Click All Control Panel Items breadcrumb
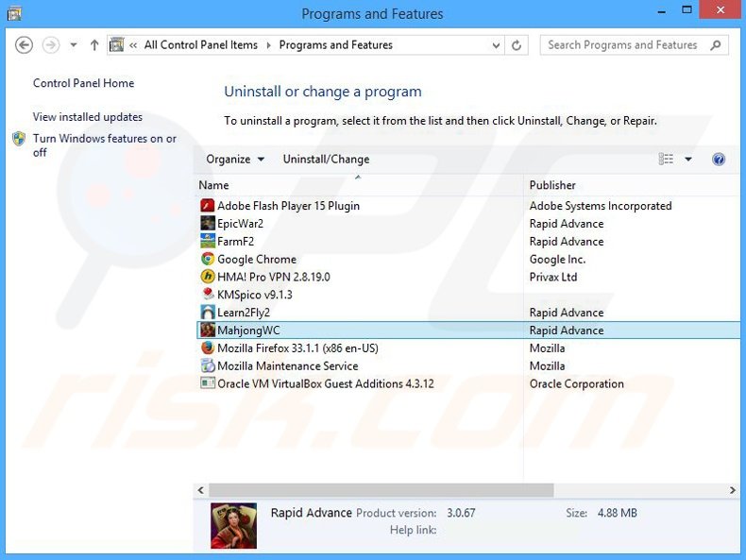 pyautogui.click(x=201, y=44)
